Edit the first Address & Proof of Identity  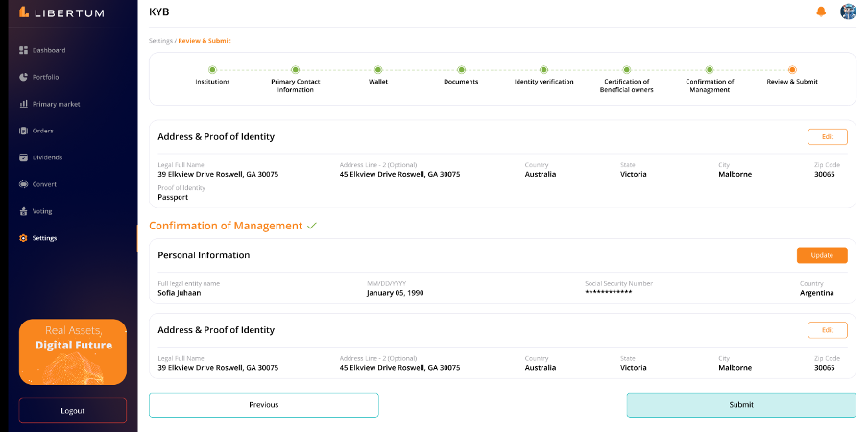click(827, 136)
